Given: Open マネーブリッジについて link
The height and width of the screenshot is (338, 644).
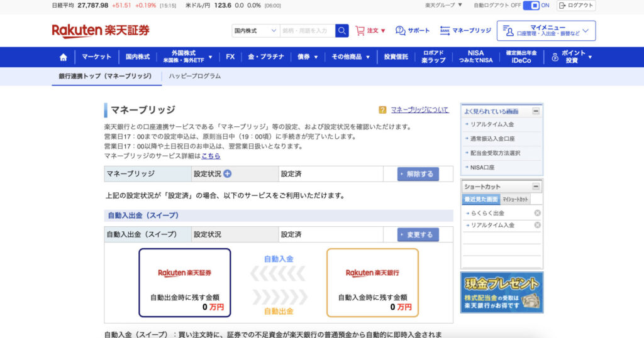Looking at the screenshot, I should point(419,110).
